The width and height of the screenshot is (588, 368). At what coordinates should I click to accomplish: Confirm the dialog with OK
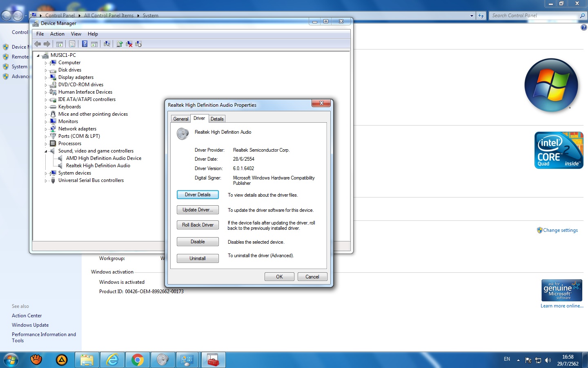tap(279, 277)
